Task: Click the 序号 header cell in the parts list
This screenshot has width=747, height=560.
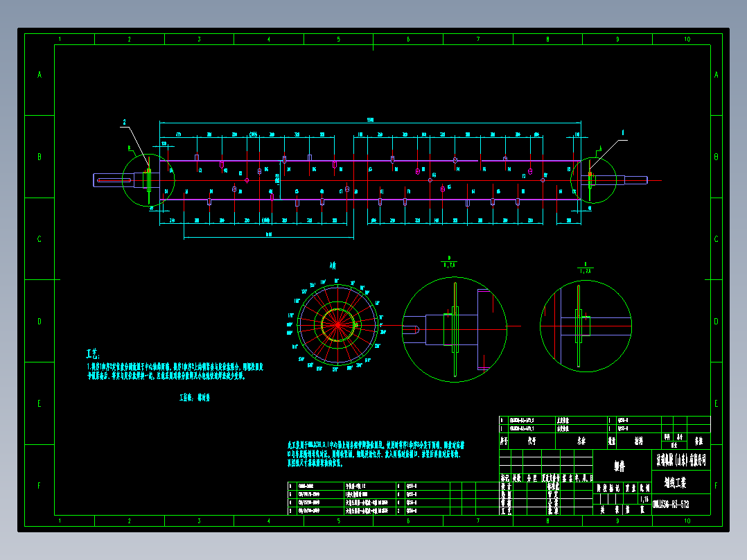Action: [x=504, y=441]
